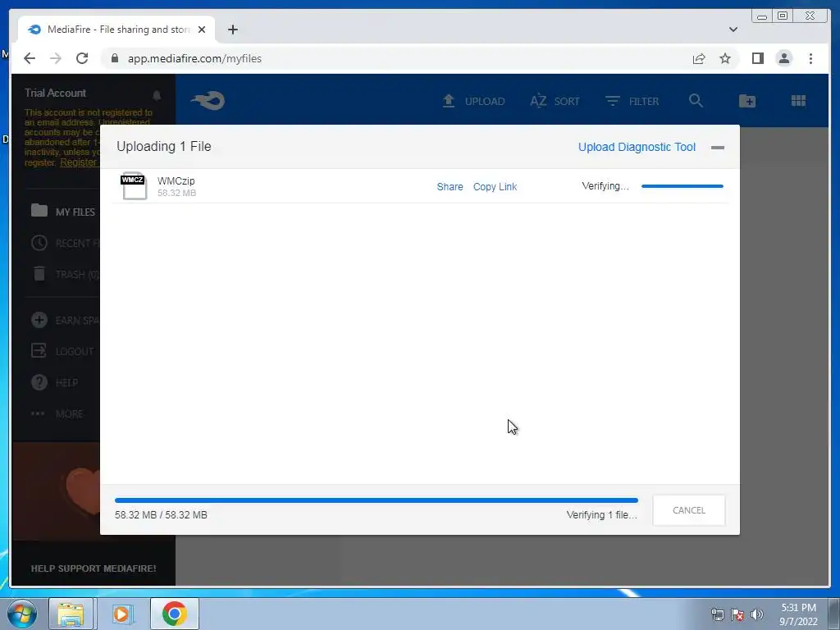Image resolution: width=840 pixels, height=630 pixels.
Task: Open Help in sidebar
Action: click(55, 382)
